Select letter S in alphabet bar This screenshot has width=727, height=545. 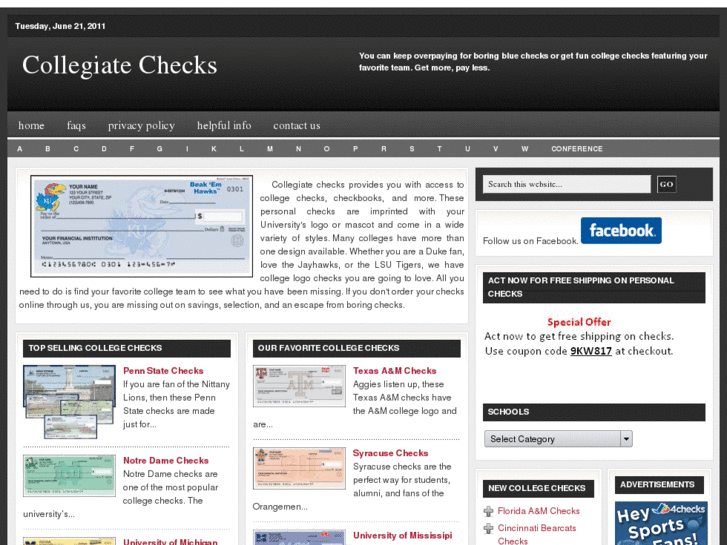pyautogui.click(x=412, y=149)
